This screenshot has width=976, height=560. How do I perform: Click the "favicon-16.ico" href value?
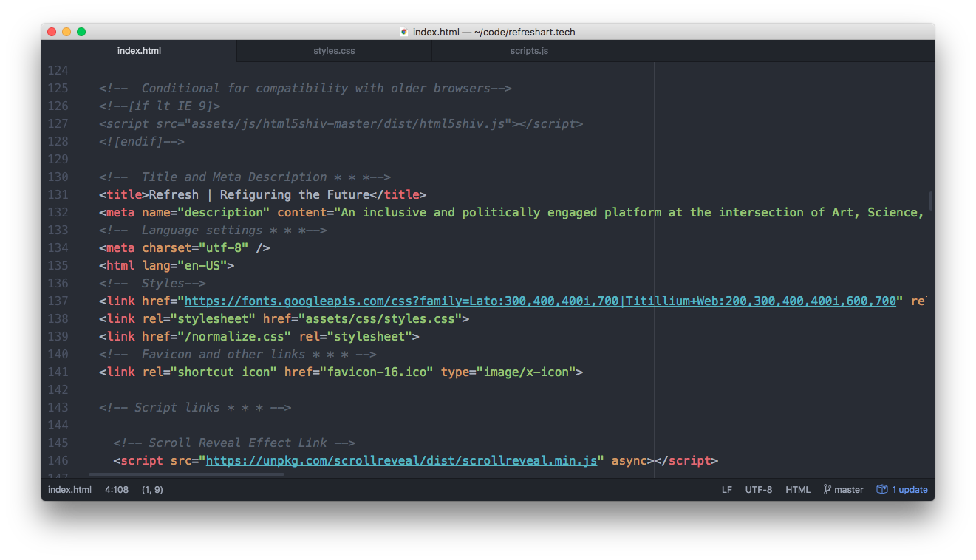point(376,372)
